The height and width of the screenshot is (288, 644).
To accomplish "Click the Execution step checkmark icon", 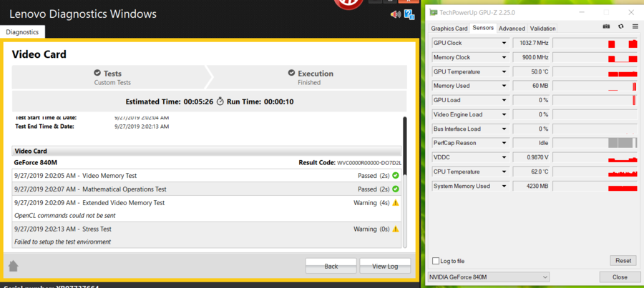I will click(291, 73).
